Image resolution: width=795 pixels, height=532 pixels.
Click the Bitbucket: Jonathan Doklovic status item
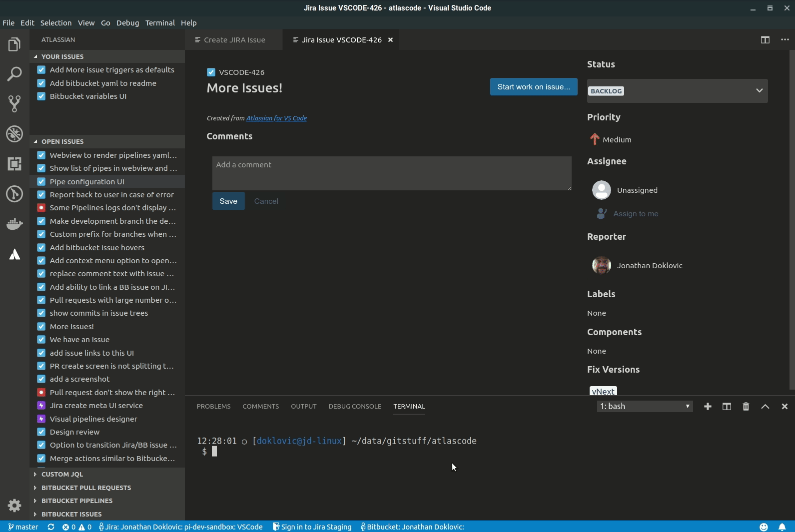click(413, 527)
